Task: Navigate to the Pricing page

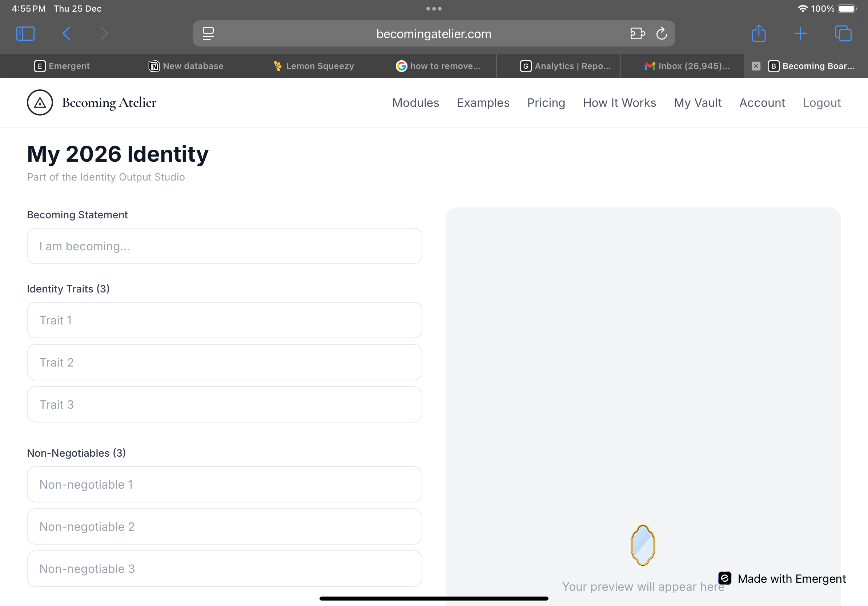Action: coord(546,102)
